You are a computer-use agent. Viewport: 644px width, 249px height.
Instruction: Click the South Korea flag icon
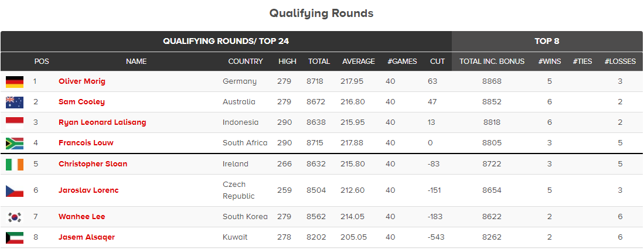tap(15, 217)
